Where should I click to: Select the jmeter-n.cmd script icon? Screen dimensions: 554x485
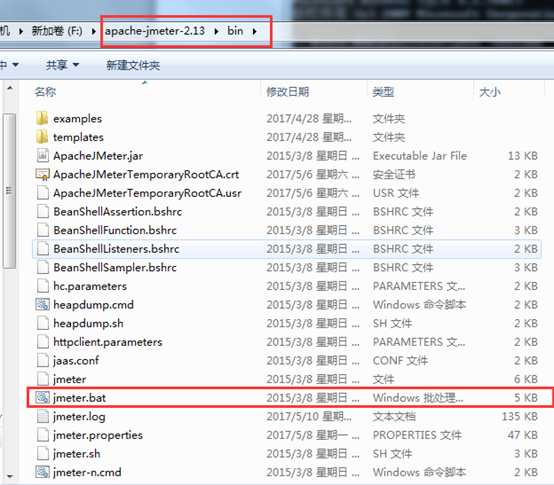pos(42,472)
